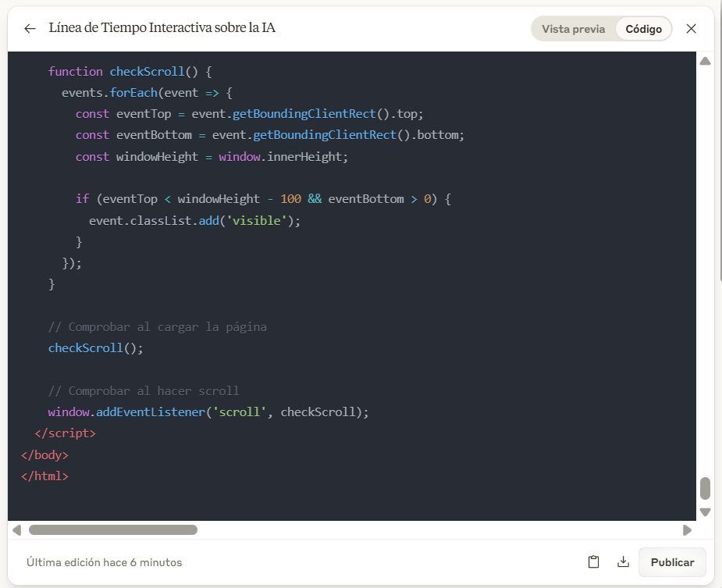Close the artifact panel with the X
Image resolution: width=722 pixels, height=588 pixels.
point(691,29)
